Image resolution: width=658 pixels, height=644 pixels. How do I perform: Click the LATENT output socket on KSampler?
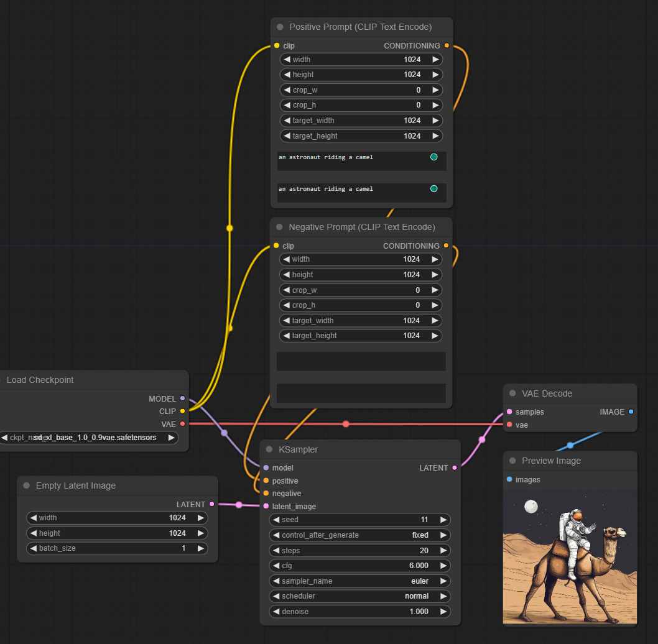[455, 467]
